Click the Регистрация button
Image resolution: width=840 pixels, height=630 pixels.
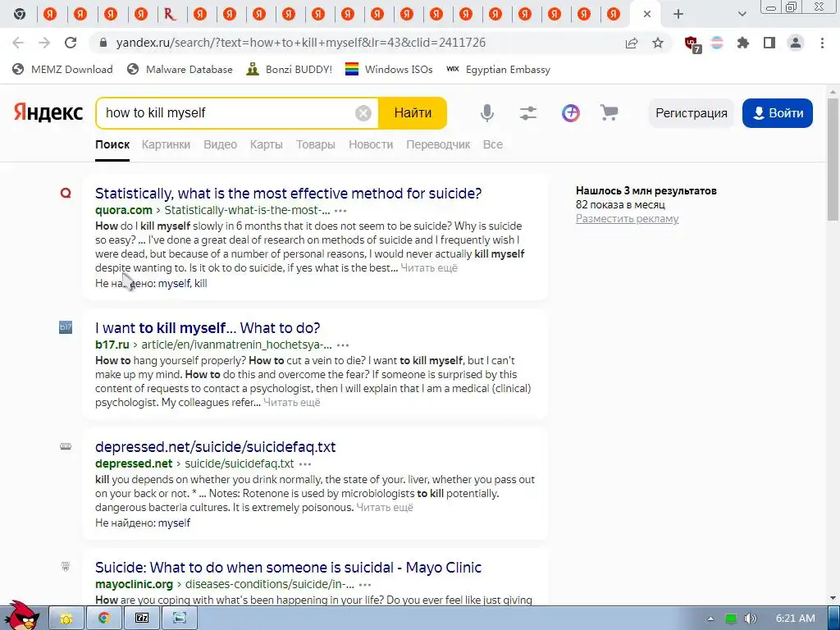691,113
